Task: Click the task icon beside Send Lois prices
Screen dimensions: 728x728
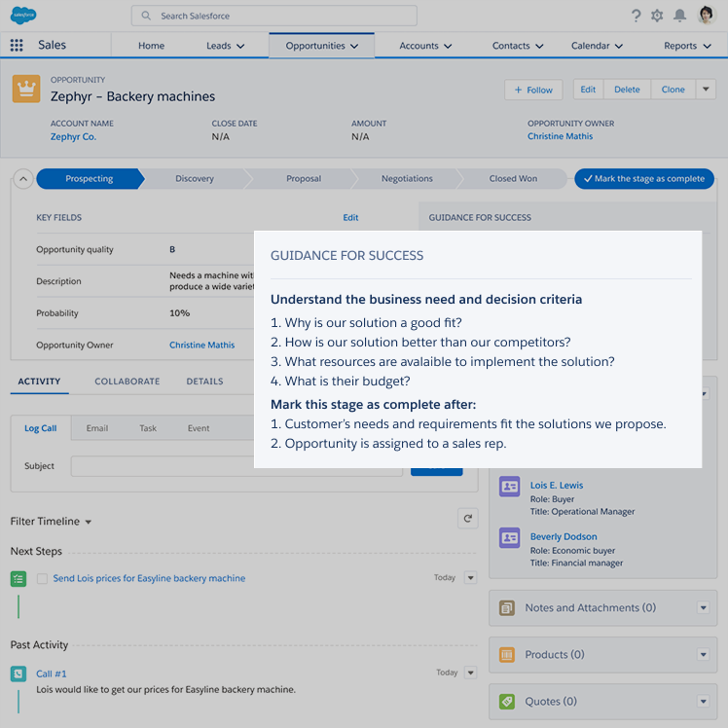Action: [18, 579]
